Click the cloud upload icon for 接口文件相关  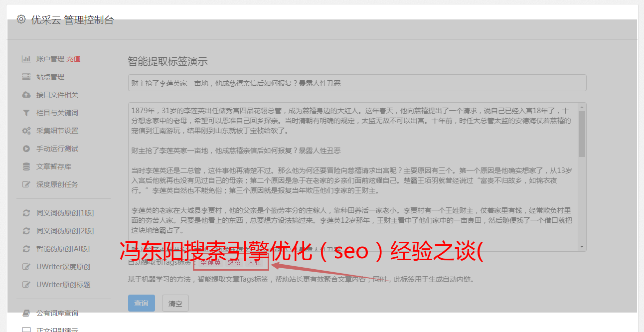(x=26, y=95)
